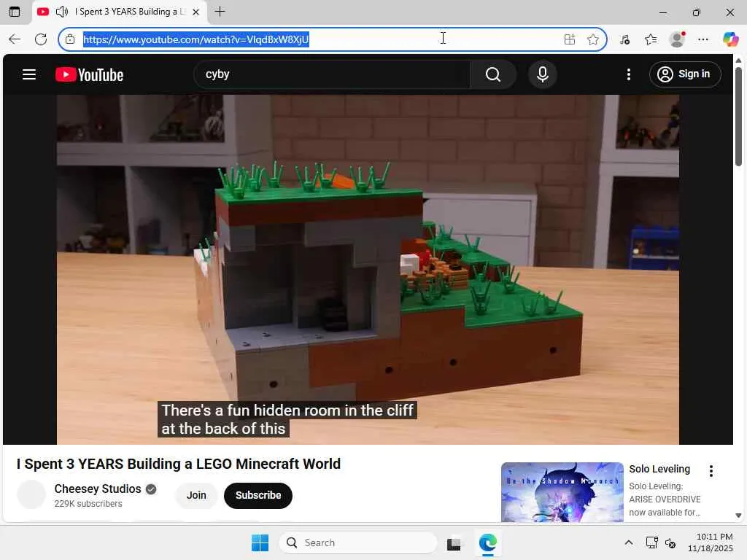The image size is (747, 560).
Task: Open the split screen/apps icon in address bar
Action: (x=569, y=39)
